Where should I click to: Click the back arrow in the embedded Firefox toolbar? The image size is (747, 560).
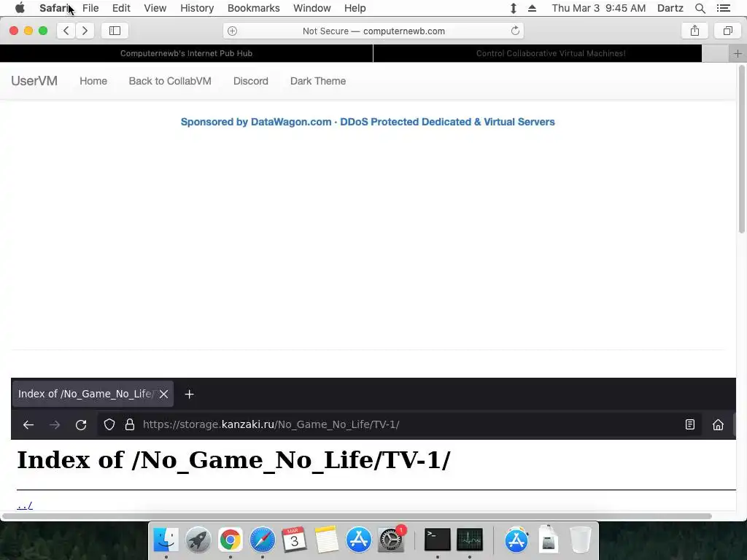point(28,424)
